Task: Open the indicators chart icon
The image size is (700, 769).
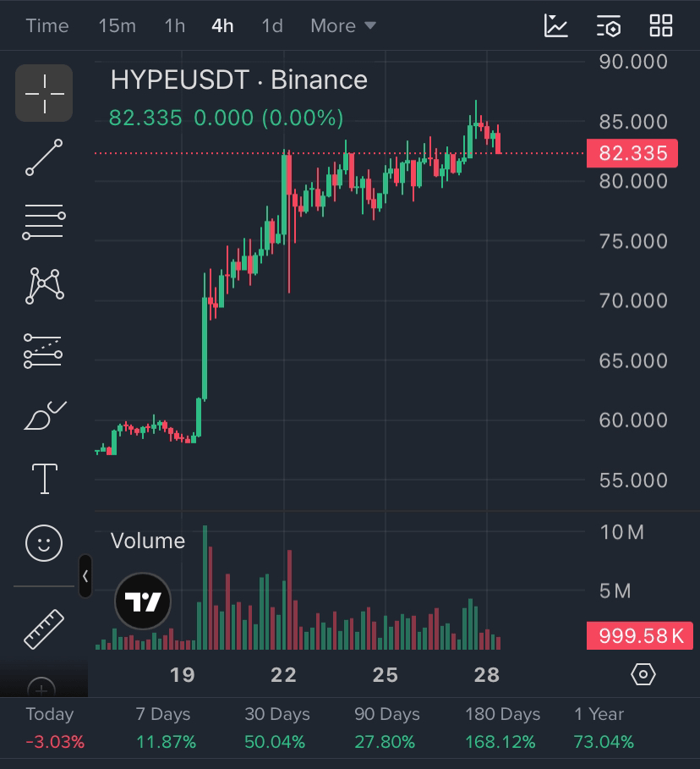Action: pos(556,25)
